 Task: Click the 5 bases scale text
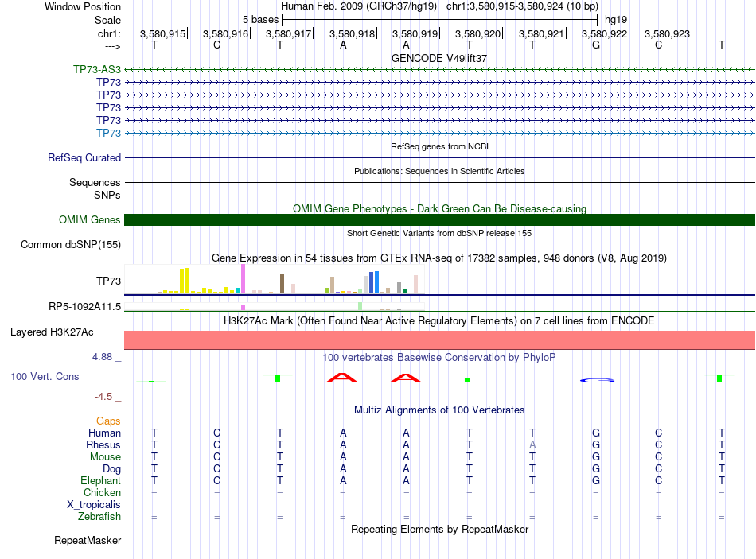(260, 20)
